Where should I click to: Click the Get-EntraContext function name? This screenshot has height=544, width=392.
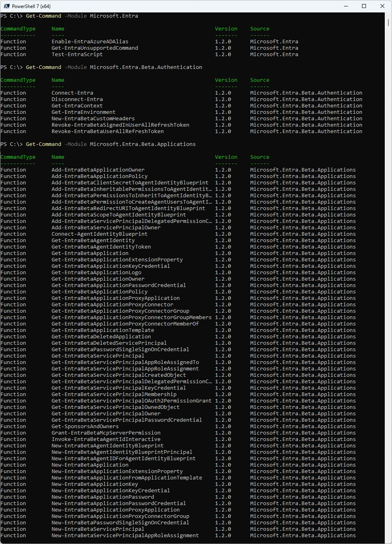(77, 106)
